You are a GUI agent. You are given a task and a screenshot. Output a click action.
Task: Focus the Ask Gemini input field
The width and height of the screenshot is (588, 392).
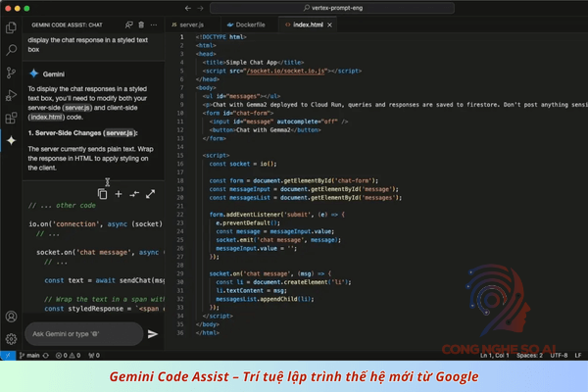tap(84, 334)
